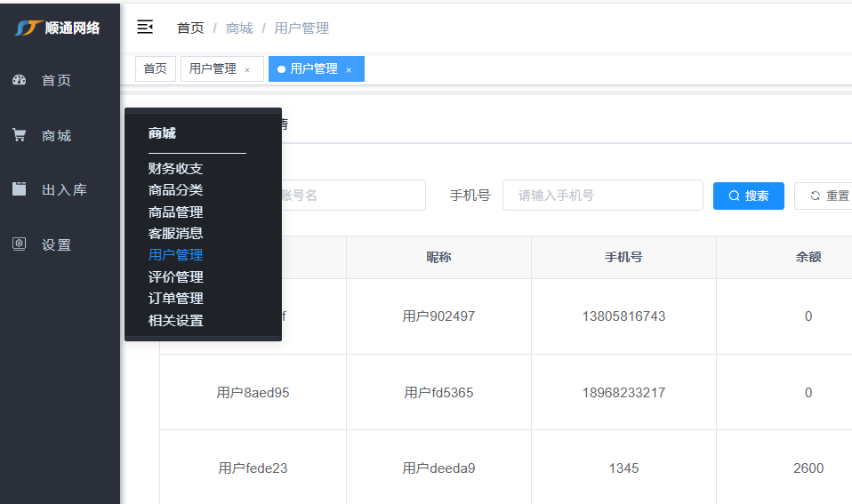Click the 设置 settings icon in sidebar
This screenshot has width=852, height=504.
pos(20,244)
